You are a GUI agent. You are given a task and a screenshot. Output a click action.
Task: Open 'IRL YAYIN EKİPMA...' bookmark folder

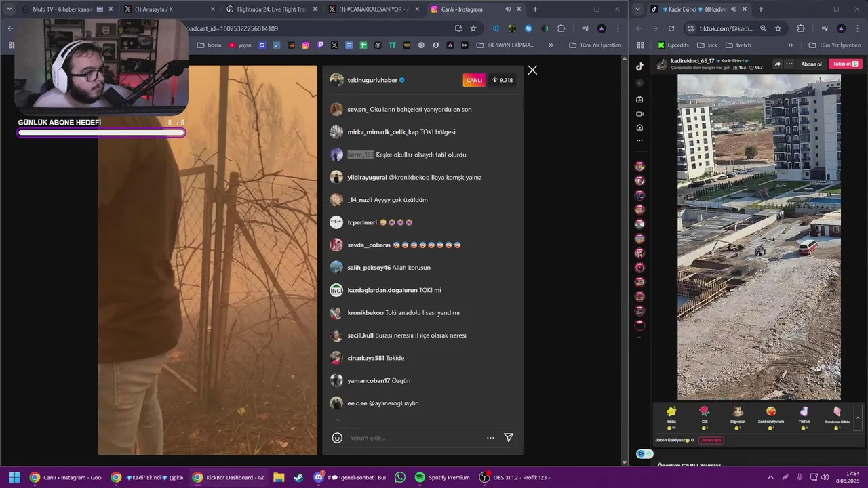(505, 45)
